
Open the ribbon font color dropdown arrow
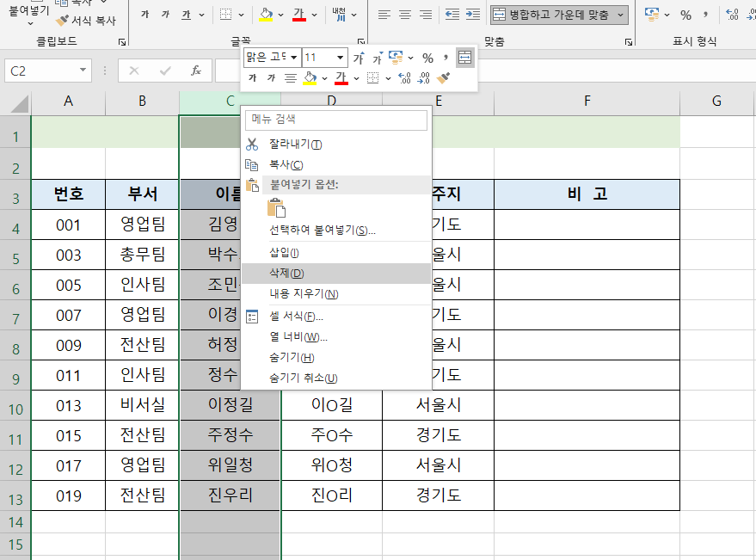pyautogui.click(x=315, y=15)
